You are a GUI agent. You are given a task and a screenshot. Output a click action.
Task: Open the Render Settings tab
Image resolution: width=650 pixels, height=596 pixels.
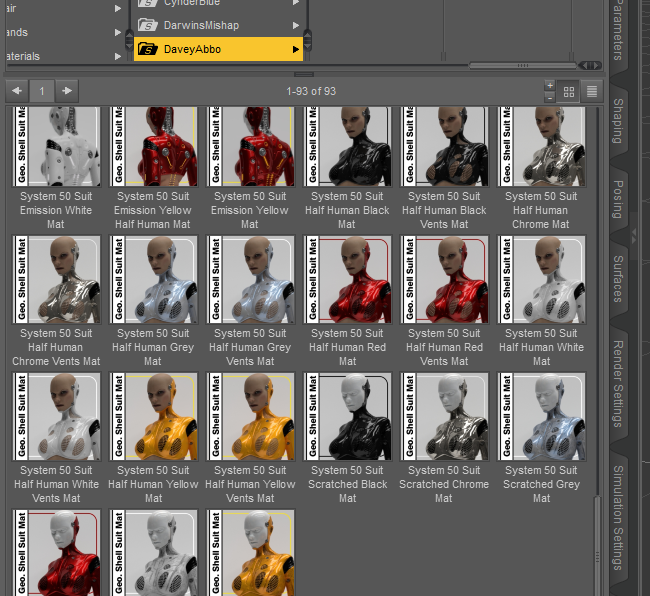618,384
